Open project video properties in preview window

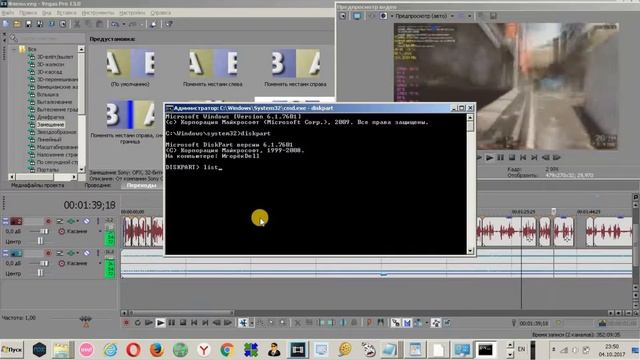click(x=343, y=16)
